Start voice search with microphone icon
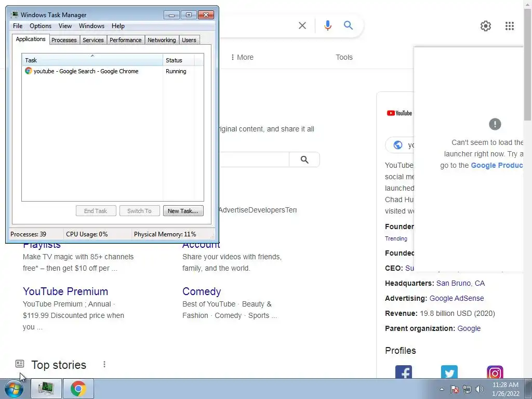Screen dimensions: 532x399 click(x=327, y=25)
